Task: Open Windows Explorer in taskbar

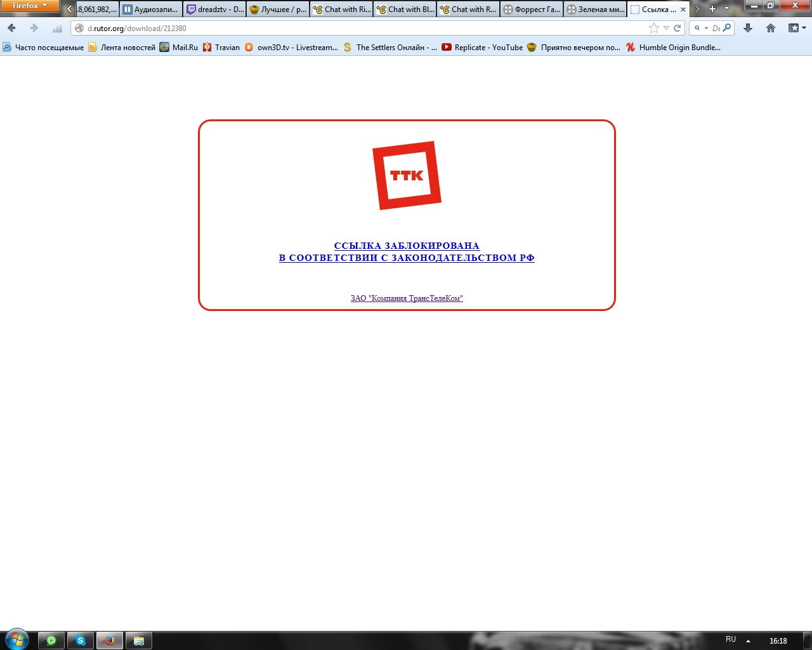Action: pyautogui.click(x=139, y=641)
